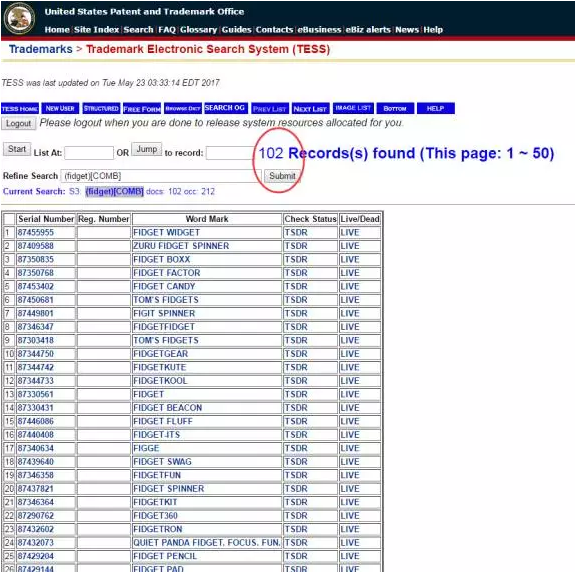575x573 pixels.
Task: Open the Help nav link in header
Action: pos(433,30)
